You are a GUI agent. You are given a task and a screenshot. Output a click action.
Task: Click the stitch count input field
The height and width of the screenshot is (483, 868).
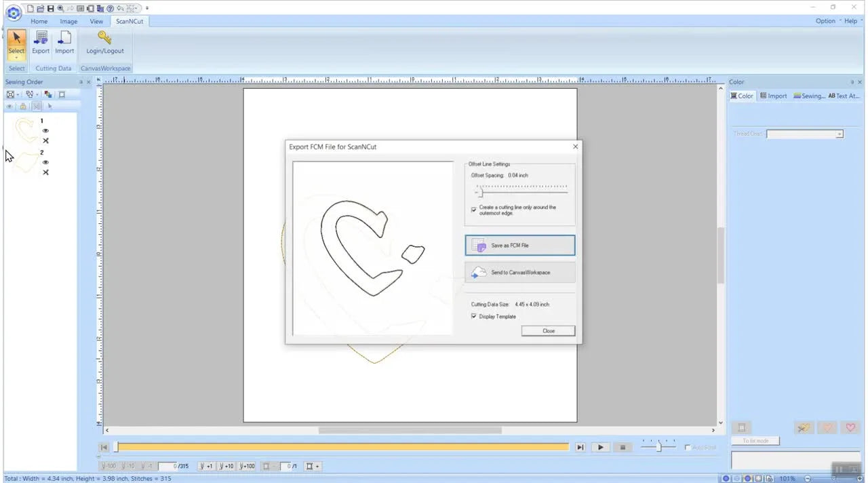click(167, 466)
